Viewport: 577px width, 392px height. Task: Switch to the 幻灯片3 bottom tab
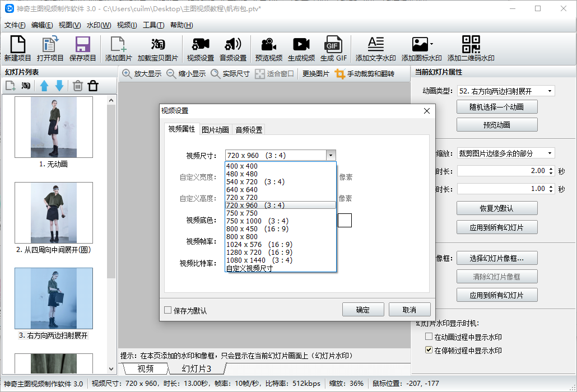[x=197, y=368]
